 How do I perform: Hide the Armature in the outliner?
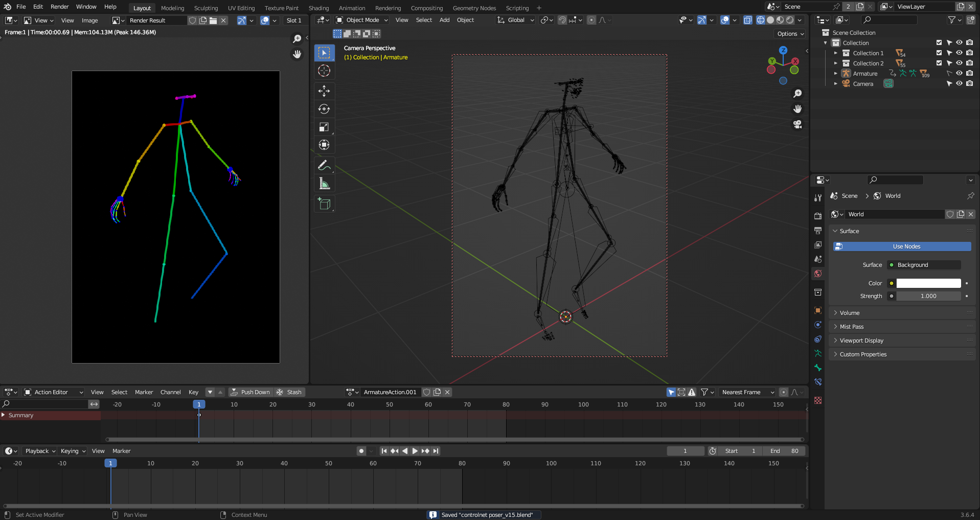[x=959, y=74]
